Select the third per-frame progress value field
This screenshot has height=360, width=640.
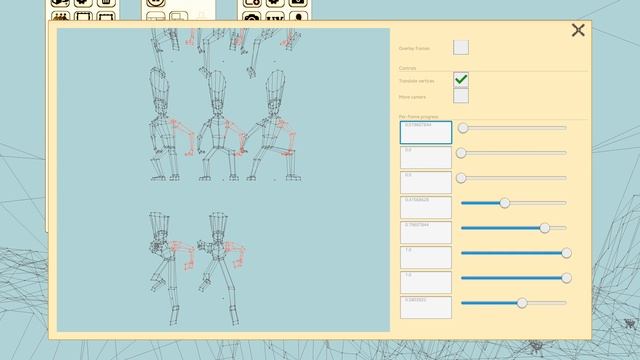point(426,182)
